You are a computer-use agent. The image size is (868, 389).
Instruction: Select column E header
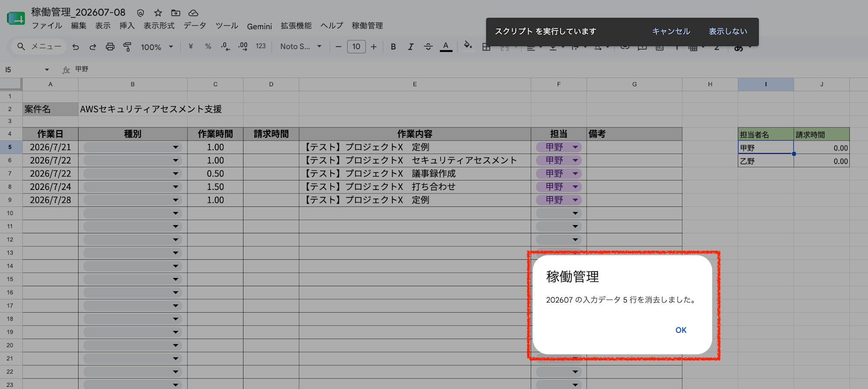(x=415, y=84)
